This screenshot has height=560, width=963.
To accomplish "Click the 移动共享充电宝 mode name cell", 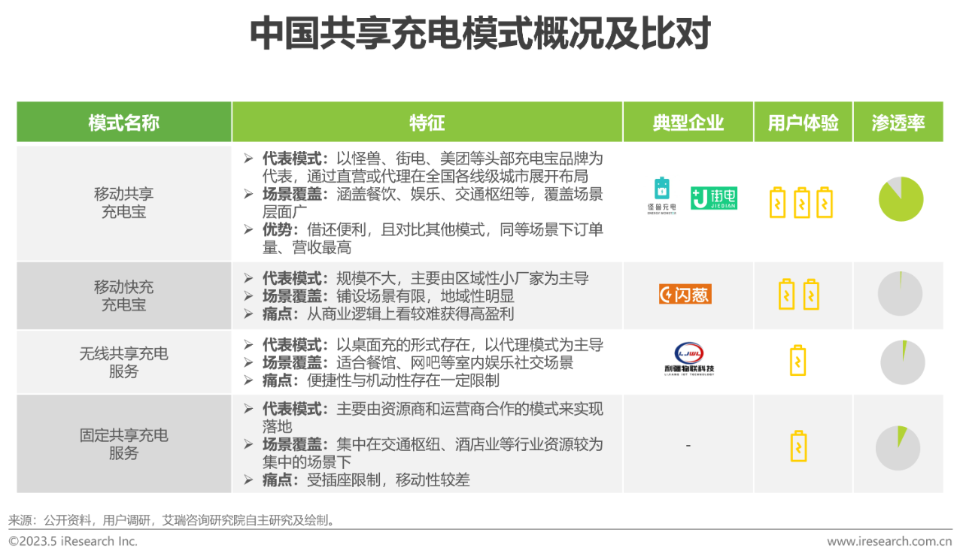I will click(x=124, y=203).
